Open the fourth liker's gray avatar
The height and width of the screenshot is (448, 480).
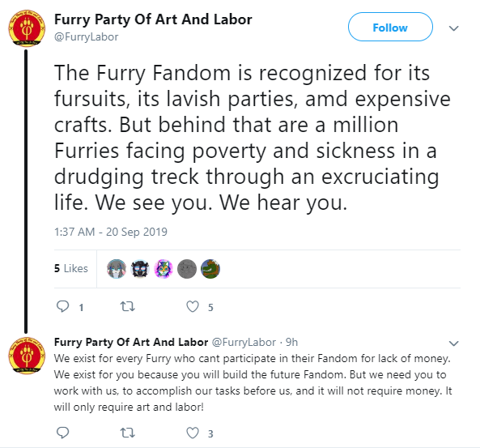pos(187,269)
